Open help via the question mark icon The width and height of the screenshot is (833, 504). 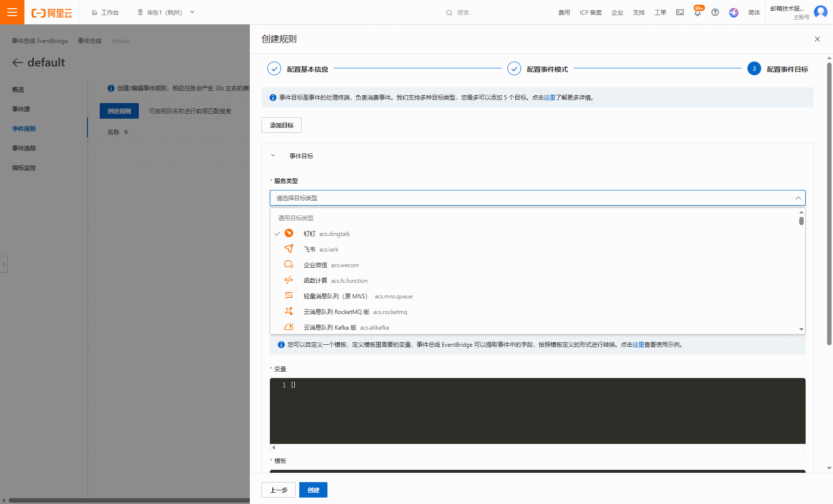[715, 12]
